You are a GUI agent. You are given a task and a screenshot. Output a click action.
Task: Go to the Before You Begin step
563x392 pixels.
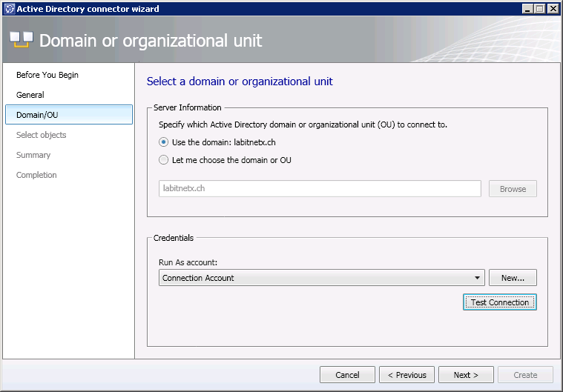tap(47, 75)
